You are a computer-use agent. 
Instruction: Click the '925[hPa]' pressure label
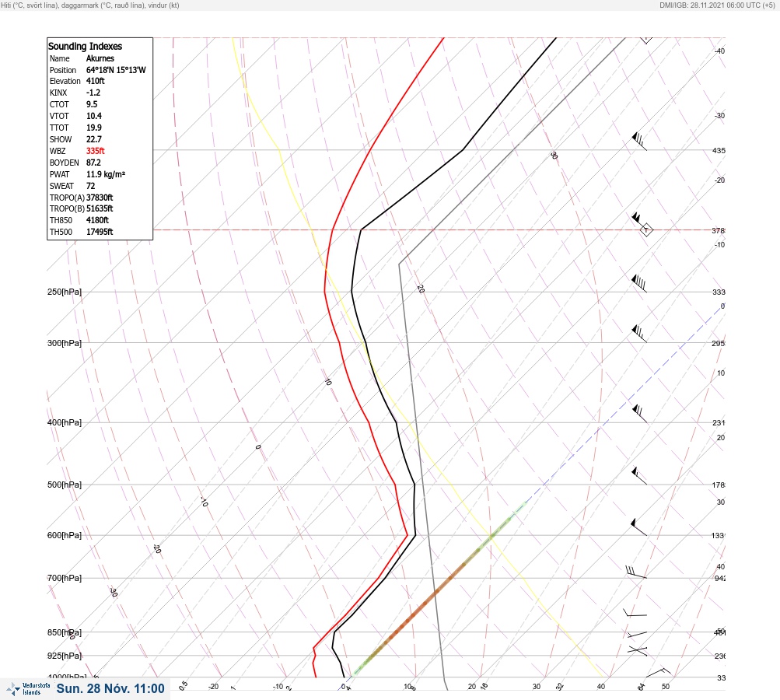[65, 656]
